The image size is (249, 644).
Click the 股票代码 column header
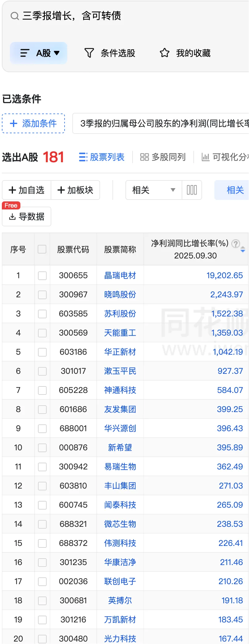tap(73, 250)
